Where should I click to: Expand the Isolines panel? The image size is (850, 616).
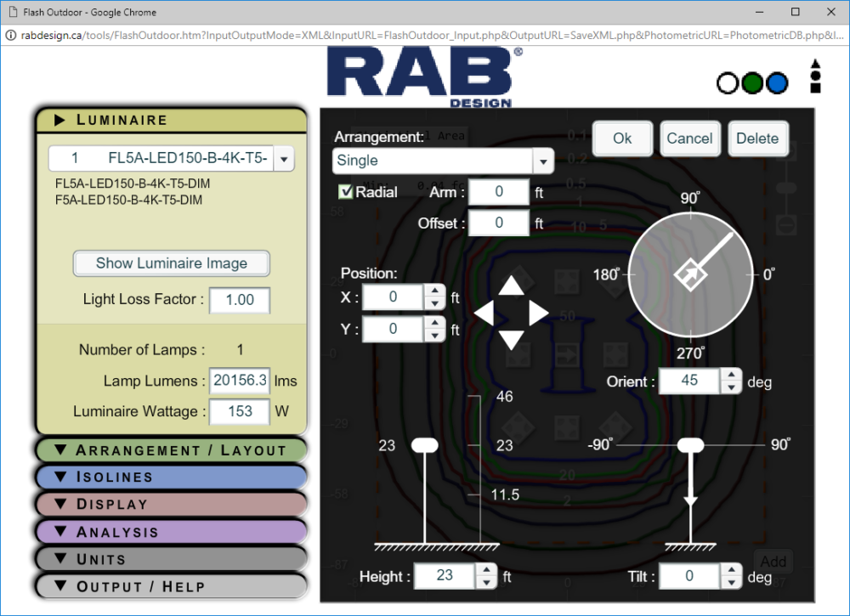click(171, 478)
